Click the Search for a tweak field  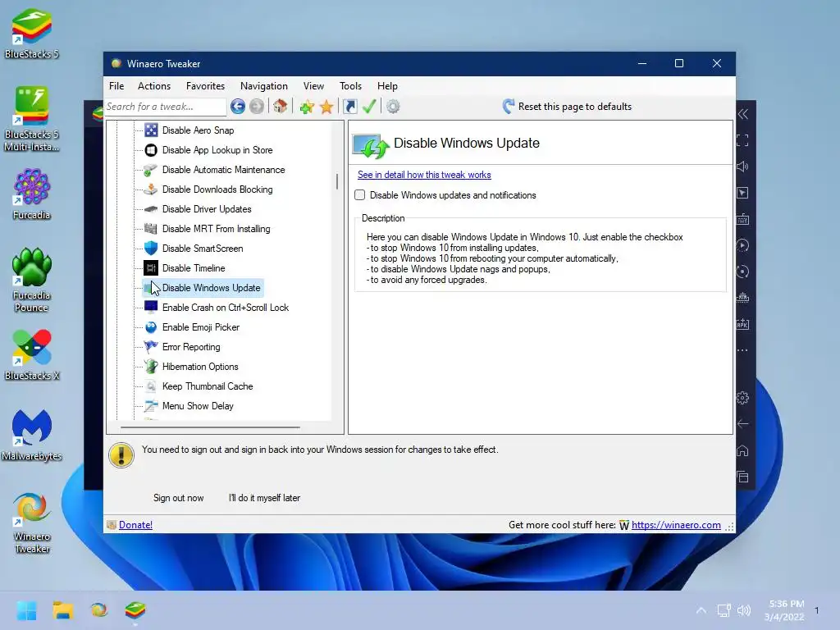[x=165, y=107]
